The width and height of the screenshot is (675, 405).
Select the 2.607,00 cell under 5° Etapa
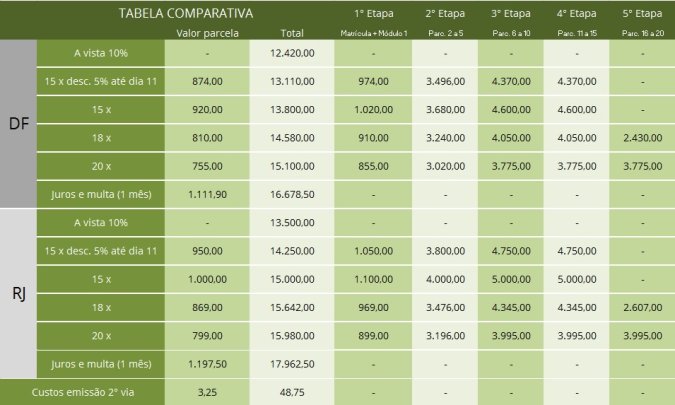pyautogui.click(x=641, y=305)
